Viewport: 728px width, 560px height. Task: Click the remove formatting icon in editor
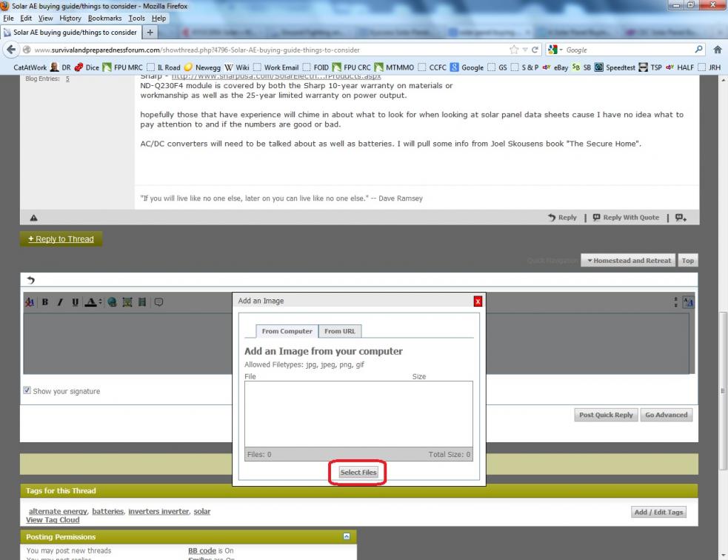[x=30, y=302]
